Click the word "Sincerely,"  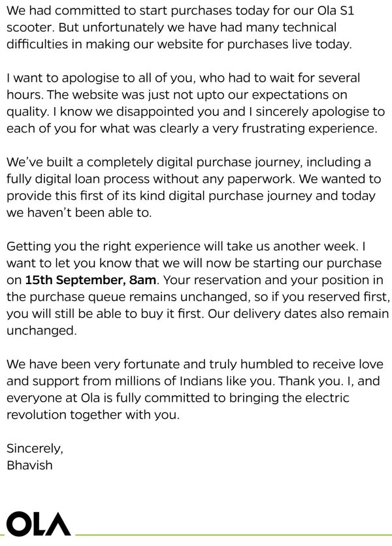pyautogui.click(x=35, y=448)
